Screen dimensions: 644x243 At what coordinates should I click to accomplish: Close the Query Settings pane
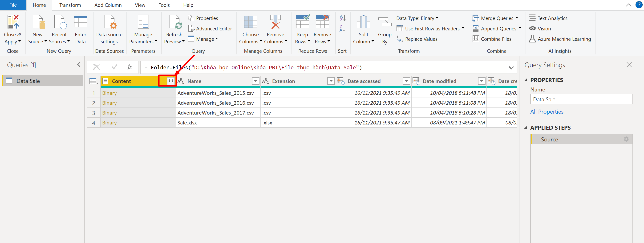coord(629,65)
